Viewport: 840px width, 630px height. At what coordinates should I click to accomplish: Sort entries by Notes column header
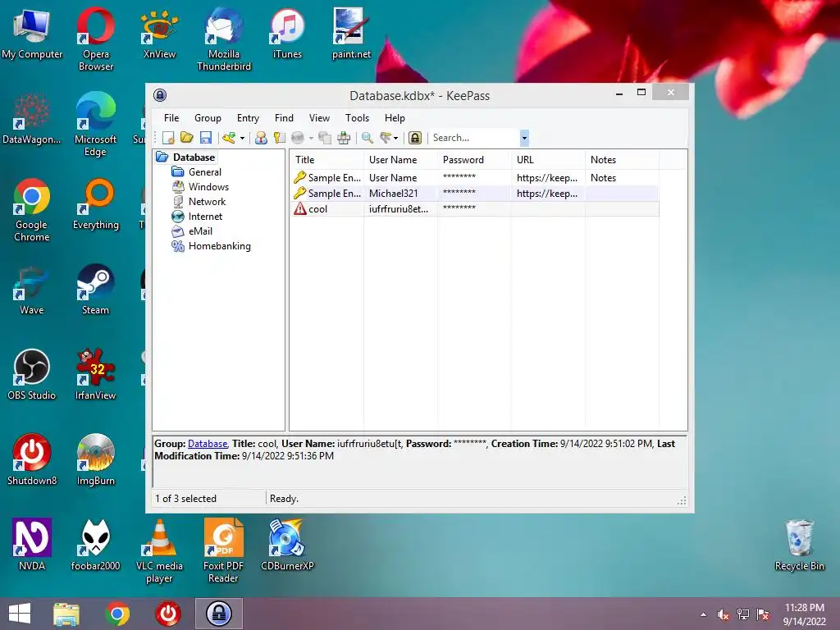click(622, 160)
